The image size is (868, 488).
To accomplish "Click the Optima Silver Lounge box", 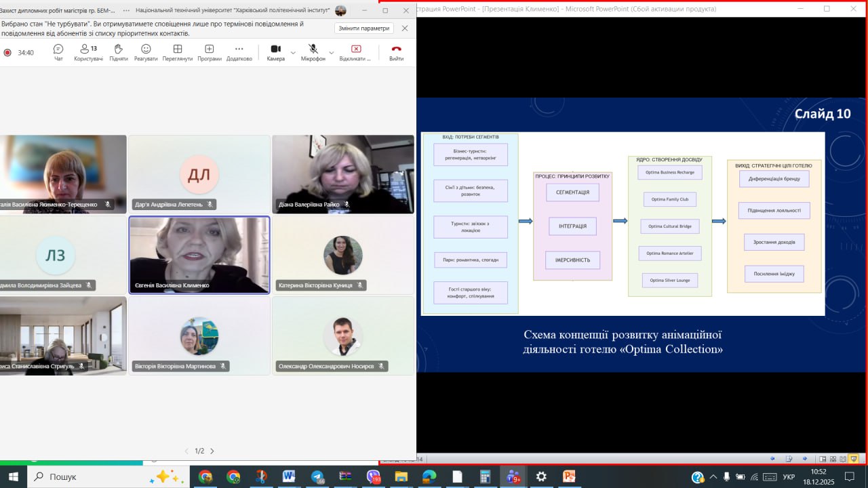I will pos(670,280).
